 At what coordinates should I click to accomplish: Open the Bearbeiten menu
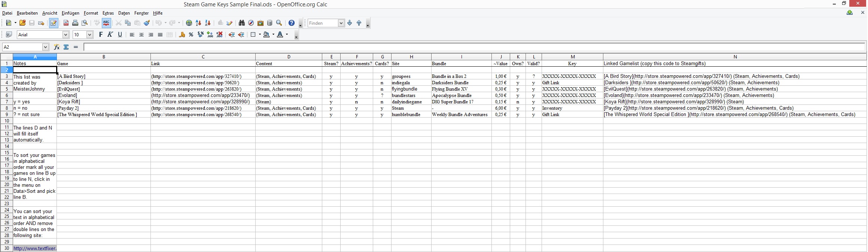click(27, 13)
